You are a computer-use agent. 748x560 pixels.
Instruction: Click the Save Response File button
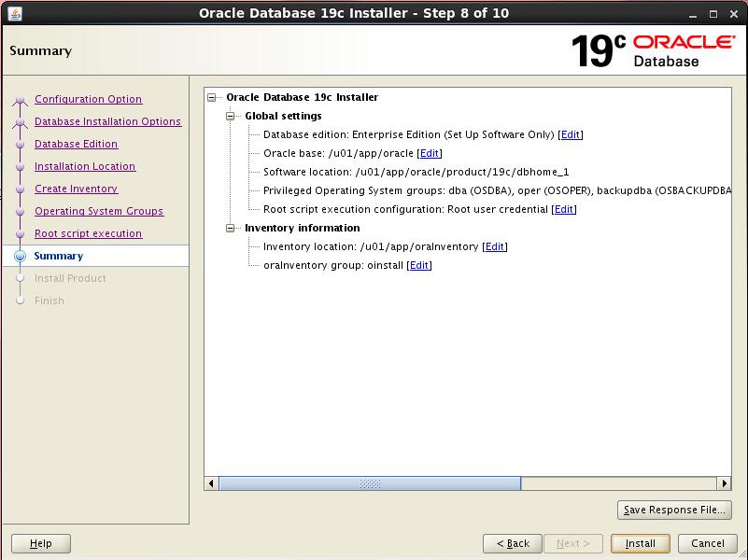click(x=673, y=510)
